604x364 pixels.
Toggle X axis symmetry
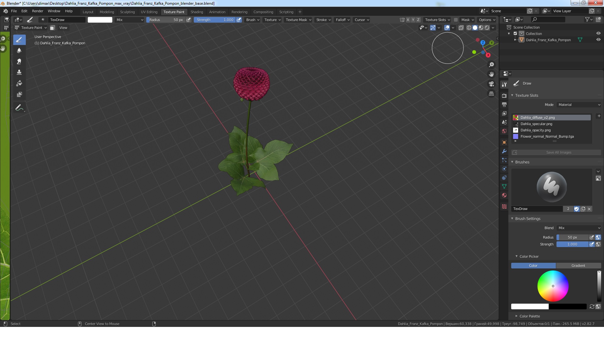pos(408,20)
